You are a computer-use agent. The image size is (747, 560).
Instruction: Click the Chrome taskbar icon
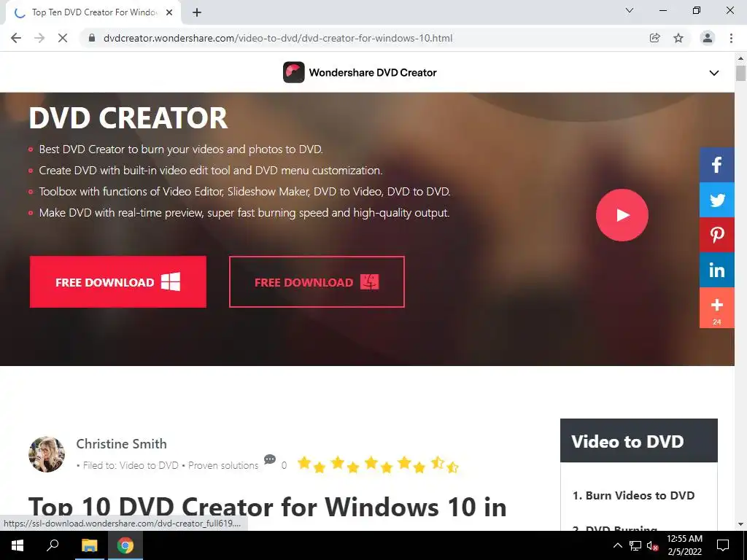pos(125,545)
